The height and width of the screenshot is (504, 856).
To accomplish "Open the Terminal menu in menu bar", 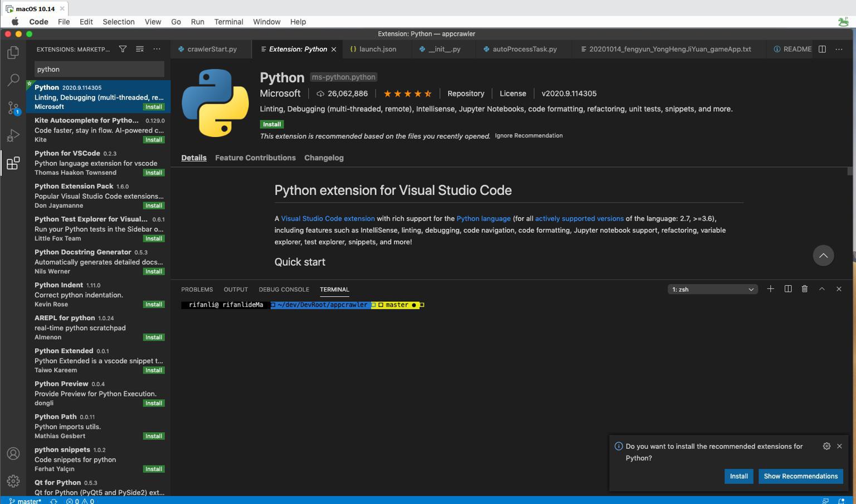I will [228, 22].
